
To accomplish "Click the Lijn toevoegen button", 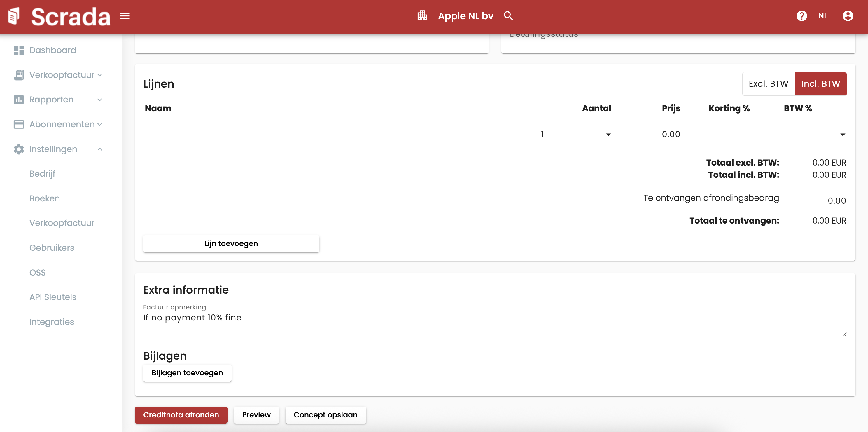I will click(231, 243).
